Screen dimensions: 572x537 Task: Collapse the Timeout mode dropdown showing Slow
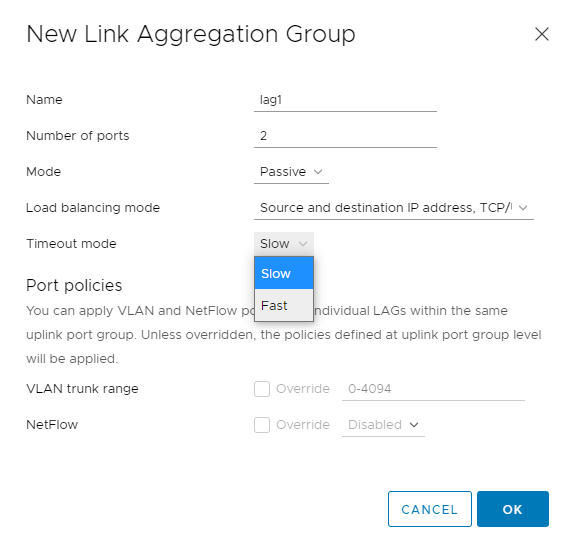284,244
